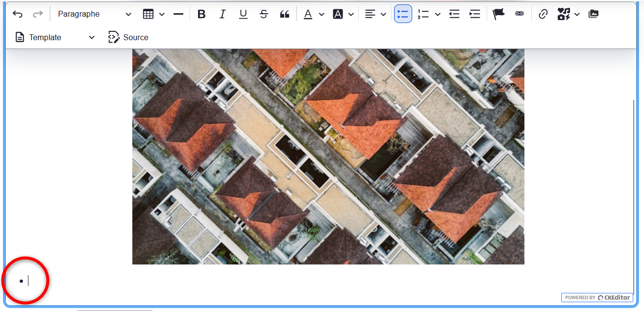Undo the last edit
The image size is (644, 311).
18,14
